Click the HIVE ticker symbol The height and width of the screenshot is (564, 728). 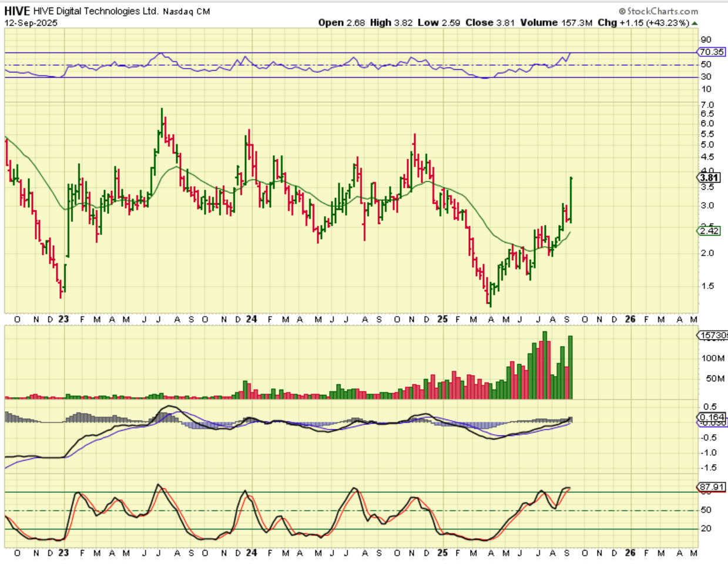pyautogui.click(x=17, y=11)
